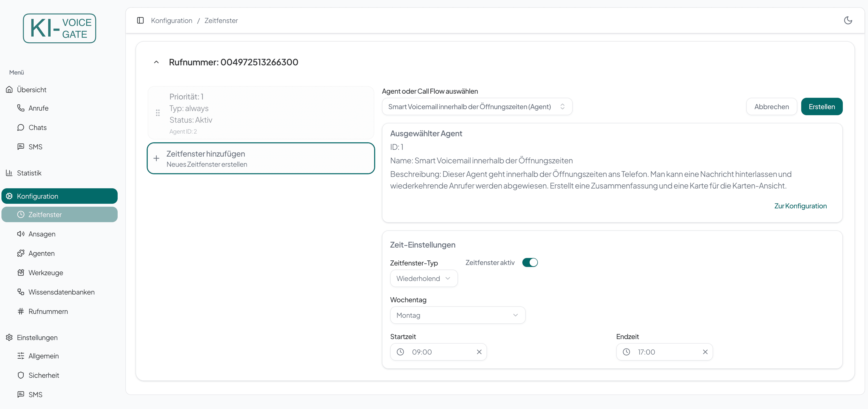Screen dimensions: 868x409
Task: Clear the Startzeit 09:00 value
Action: tap(479, 352)
